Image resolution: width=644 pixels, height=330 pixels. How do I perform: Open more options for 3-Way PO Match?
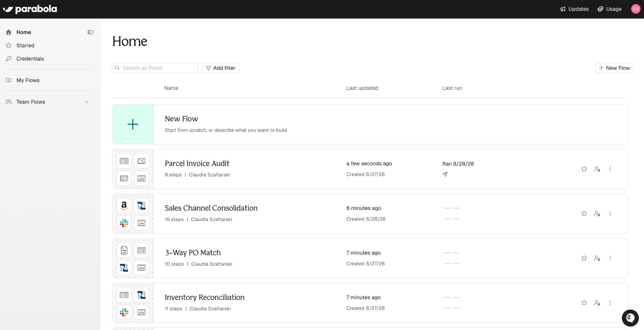point(610,258)
